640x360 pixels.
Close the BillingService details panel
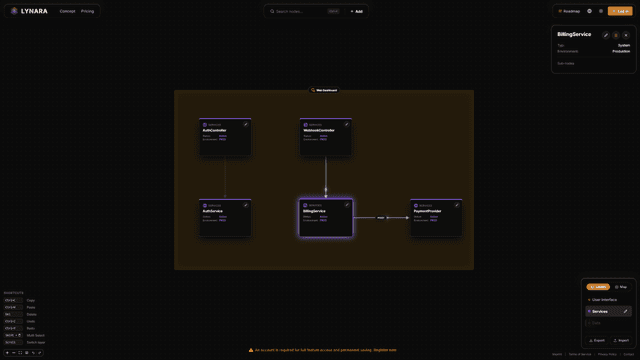tap(626, 35)
